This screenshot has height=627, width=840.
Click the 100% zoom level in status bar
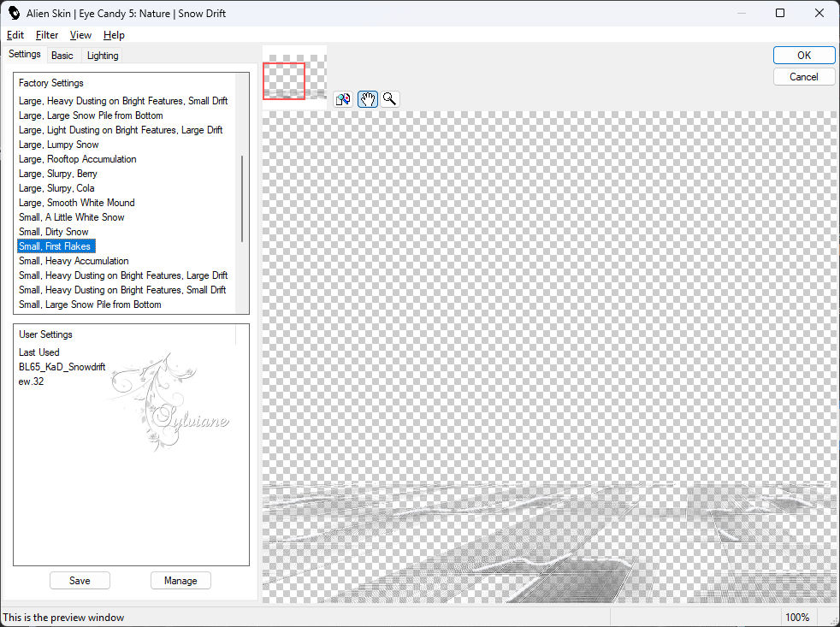797,617
